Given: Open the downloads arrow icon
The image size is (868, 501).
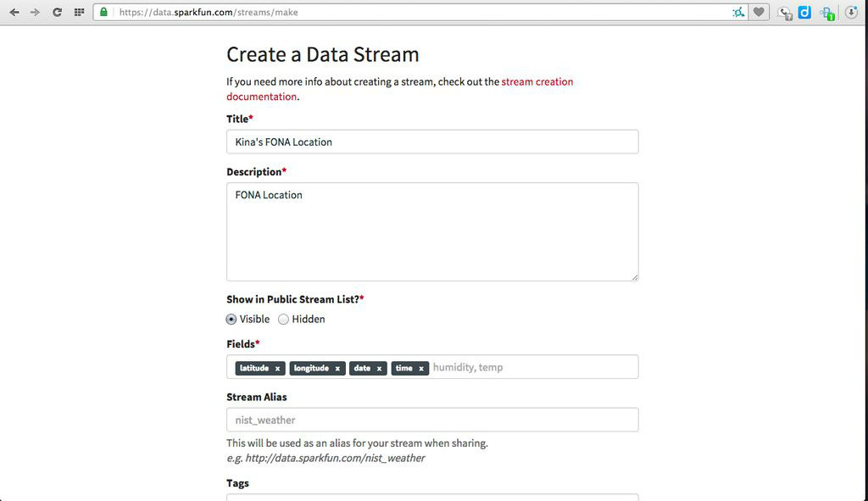Looking at the screenshot, I should (851, 13).
